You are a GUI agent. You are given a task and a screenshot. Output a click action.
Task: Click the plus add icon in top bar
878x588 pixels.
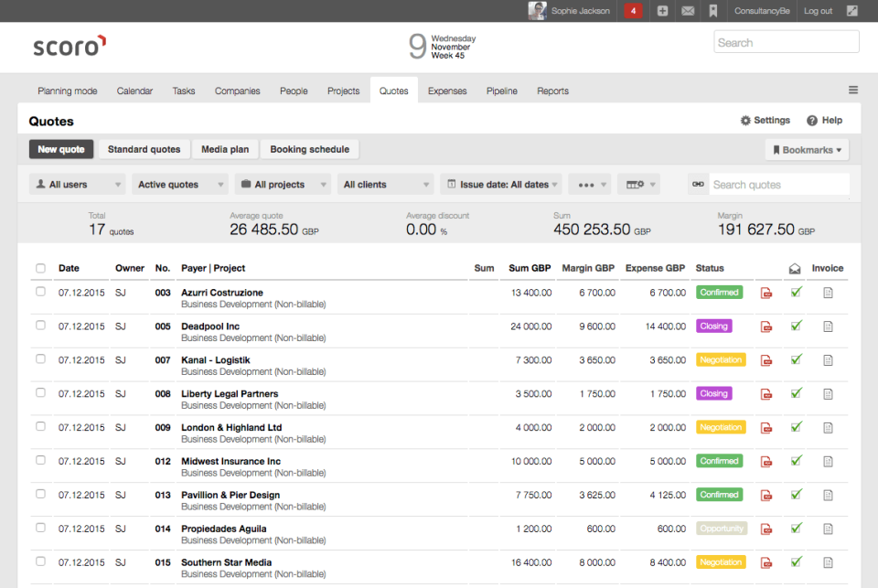(662, 11)
